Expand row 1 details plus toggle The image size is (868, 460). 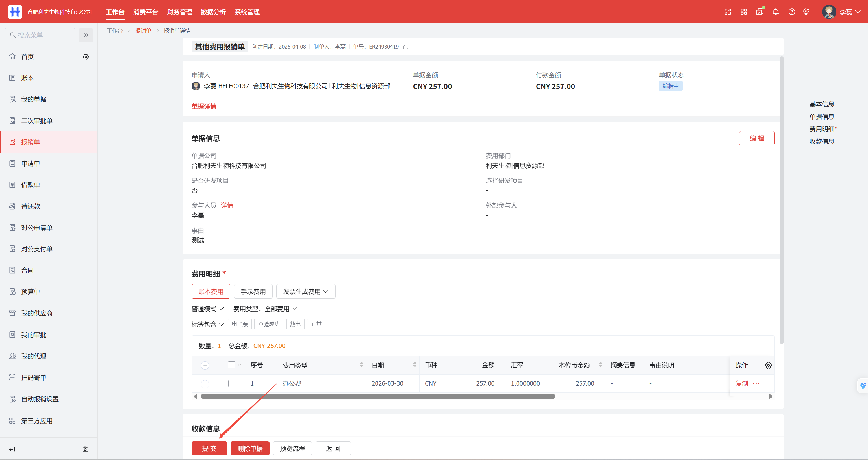[x=205, y=384]
